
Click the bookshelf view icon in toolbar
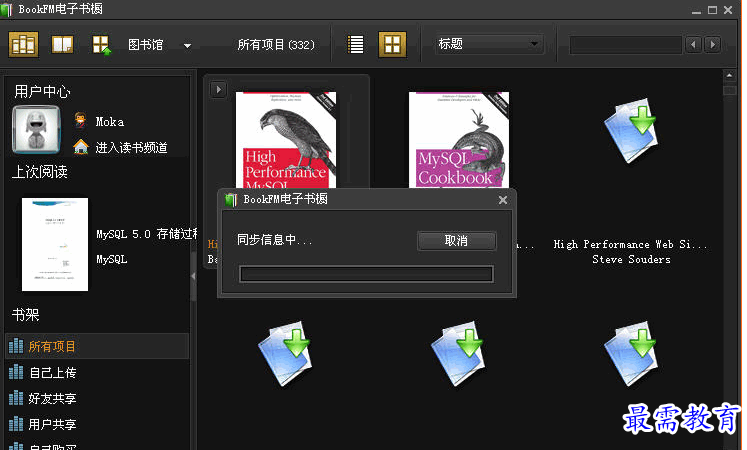click(x=23, y=44)
